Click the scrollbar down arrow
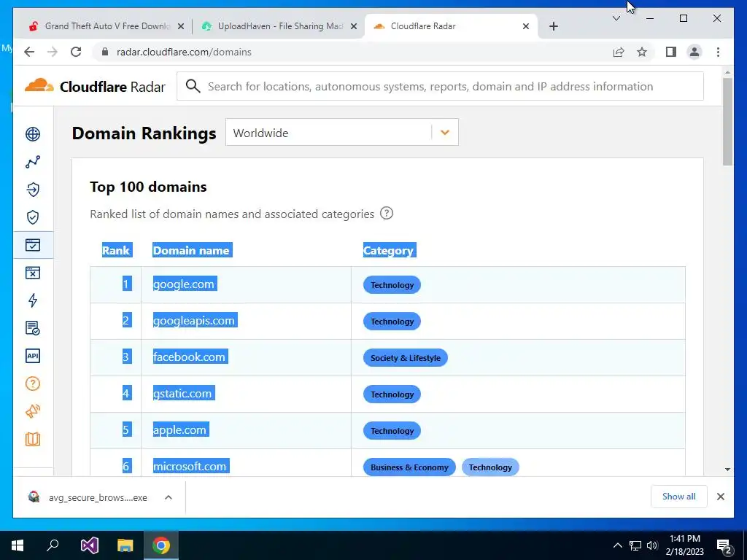Viewport: 747px width, 560px height. [727, 469]
